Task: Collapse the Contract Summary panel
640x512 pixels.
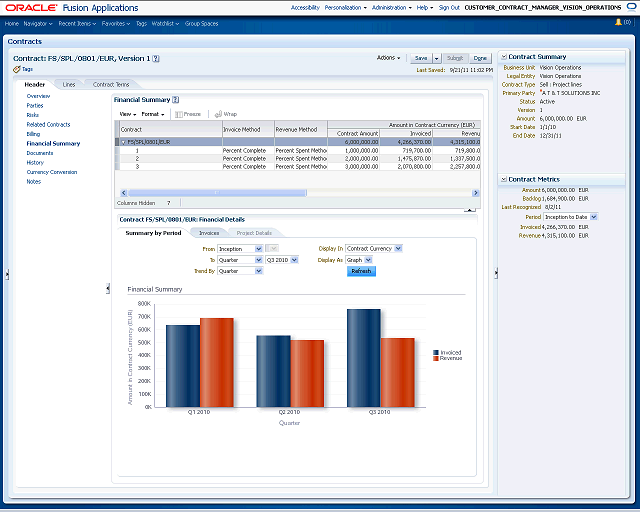Action: click(504, 57)
